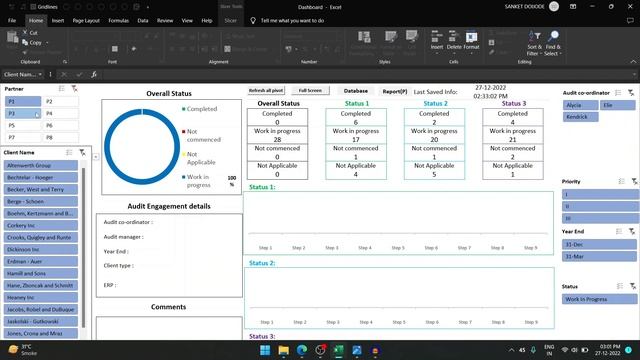Collapse the ribbon with the chevron
This screenshot has width=640, height=360.
(x=633, y=62)
